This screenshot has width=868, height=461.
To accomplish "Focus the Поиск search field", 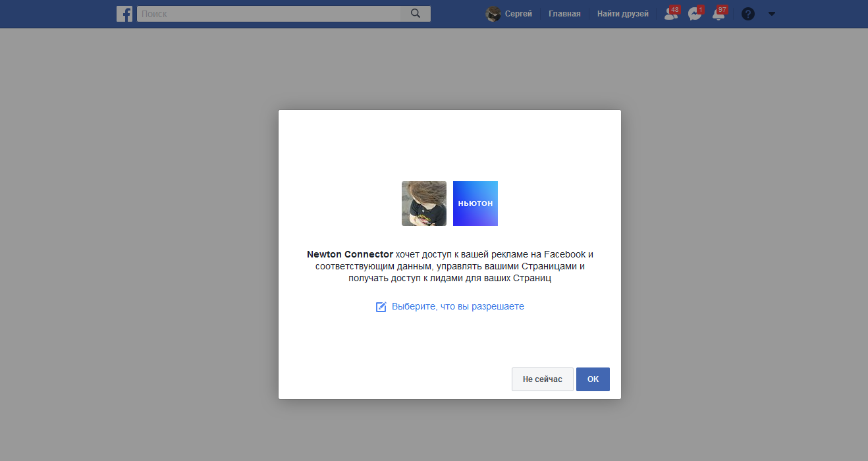I will [x=269, y=14].
